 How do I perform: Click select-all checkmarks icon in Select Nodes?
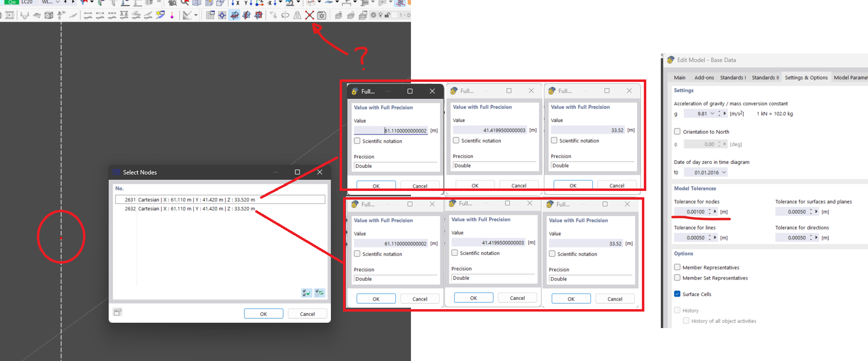coord(307,293)
